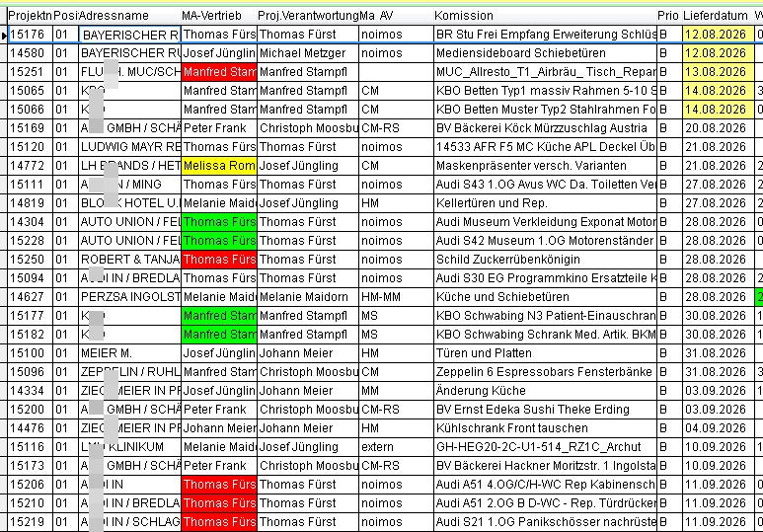Screen dimensions: 763x532
Task: Select cell 'Audi S21 1.OG Panikschösser nachrüste'
Action: [545, 522]
